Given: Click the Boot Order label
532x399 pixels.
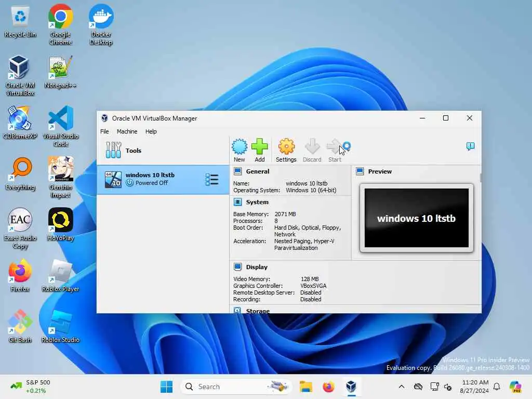Looking at the screenshot, I should (x=248, y=228).
